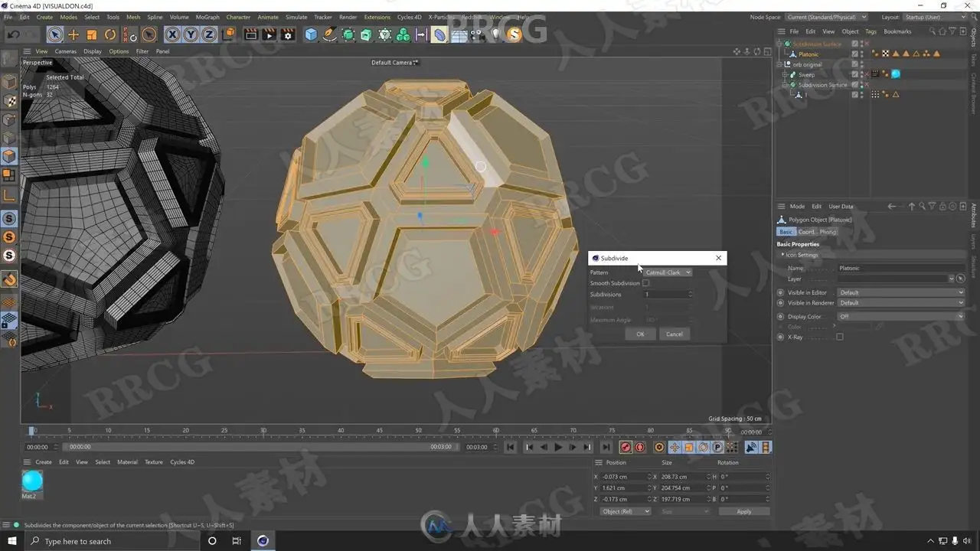Click the Enable Snap S icon in left palette
The width and height of the screenshot is (980, 551).
[9, 219]
